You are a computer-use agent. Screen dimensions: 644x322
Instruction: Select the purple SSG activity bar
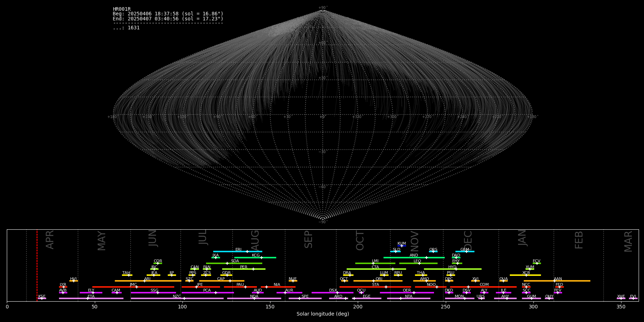tap(153, 293)
